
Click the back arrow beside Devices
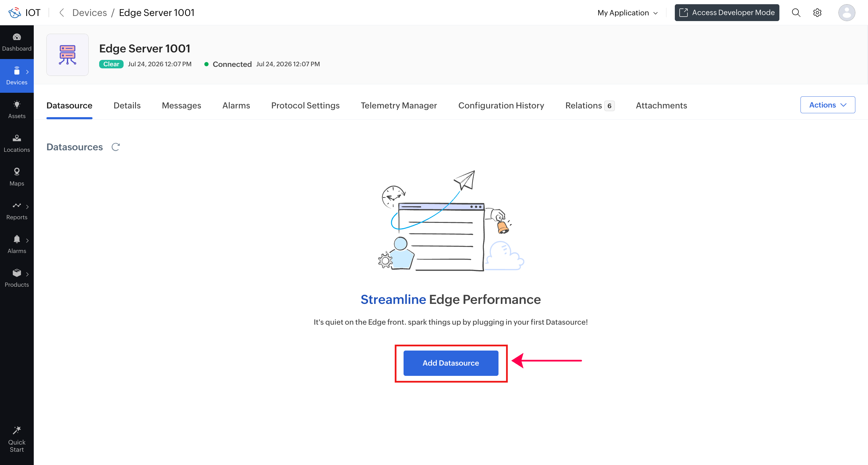(62, 13)
